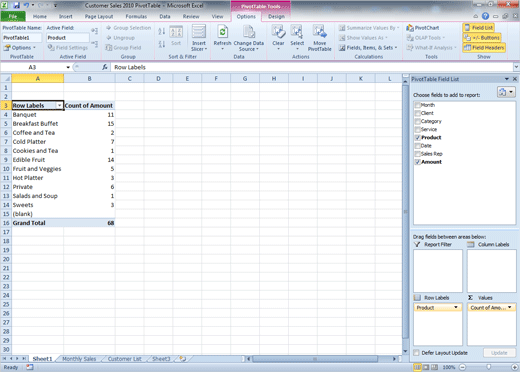Uncheck the Product field checkbox
520x372 pixels.
click(417, 137)
